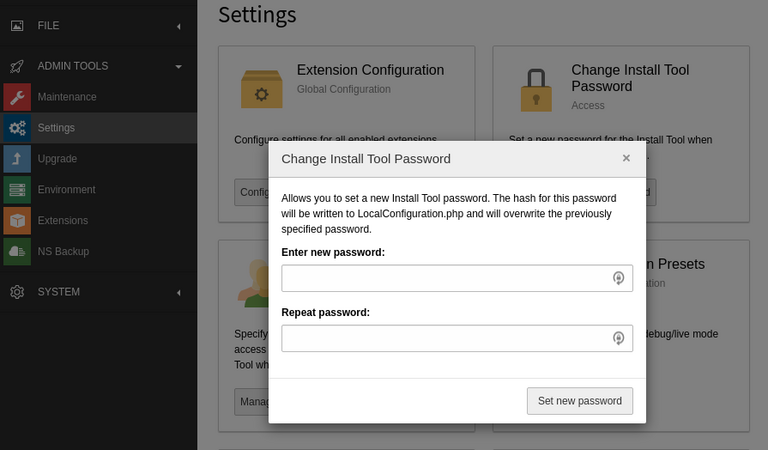The image size is (768, 450).
Task: Click the Admin Tools rocket icon
Action: (17, 66)
